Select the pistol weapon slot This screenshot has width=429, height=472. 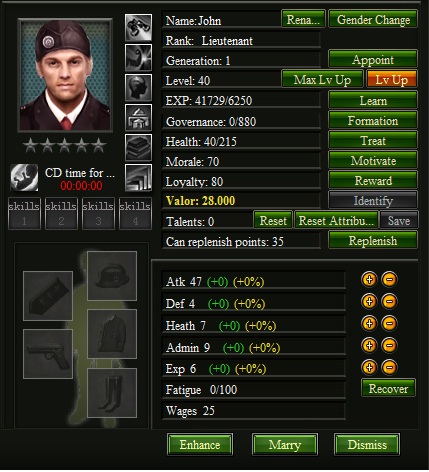pos(48,354)
